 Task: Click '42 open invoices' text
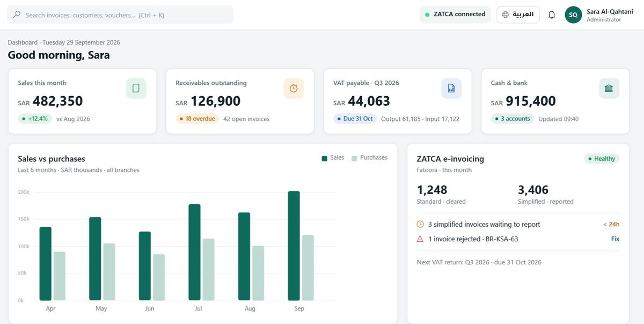click(246, 119)
